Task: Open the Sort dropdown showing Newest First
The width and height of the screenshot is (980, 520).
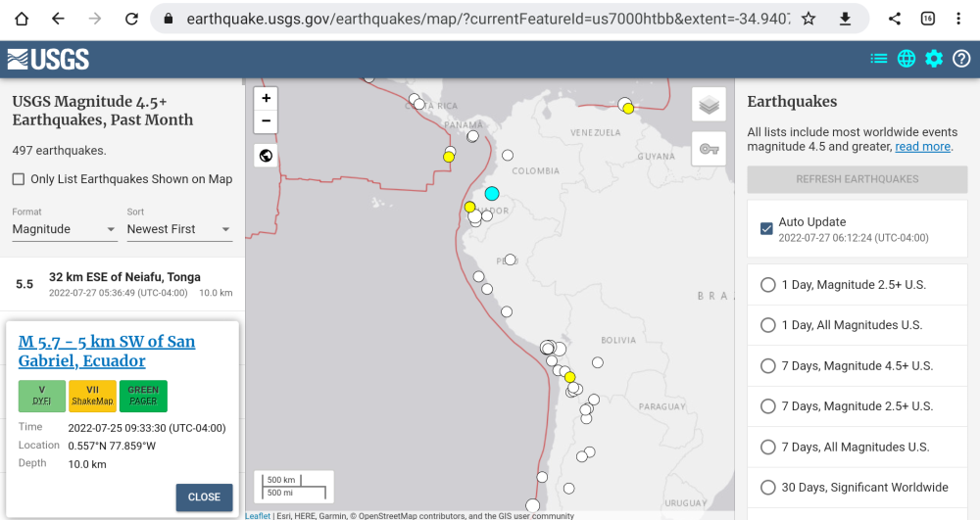Action: (x=178, y=229)
